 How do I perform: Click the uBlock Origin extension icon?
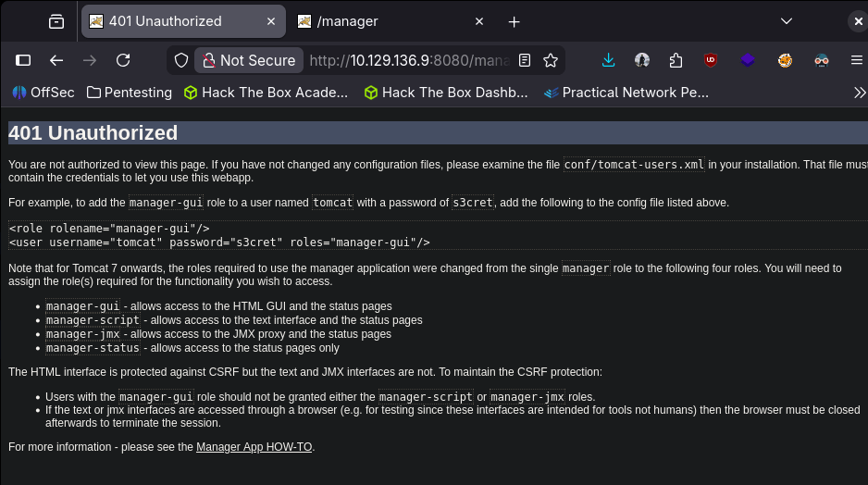711,60
